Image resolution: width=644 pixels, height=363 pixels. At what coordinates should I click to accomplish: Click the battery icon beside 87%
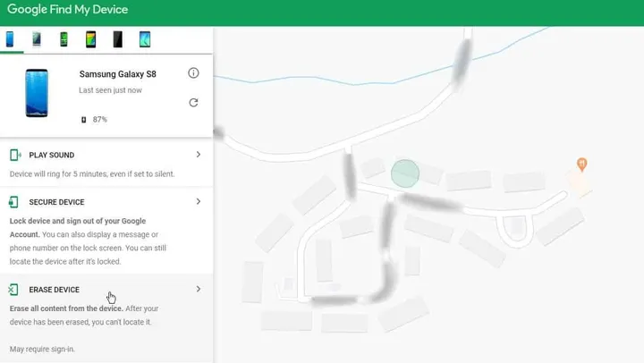[x=84, y=120]
